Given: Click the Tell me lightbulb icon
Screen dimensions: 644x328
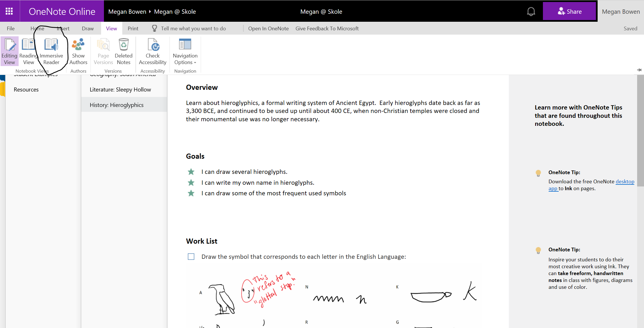Looking at the screenshot, I should click(x=154, y=28).
